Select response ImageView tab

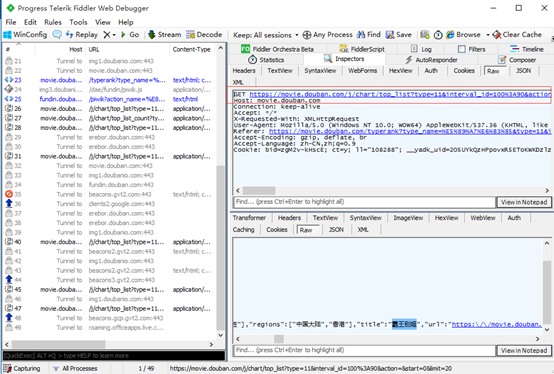[408, 218]
